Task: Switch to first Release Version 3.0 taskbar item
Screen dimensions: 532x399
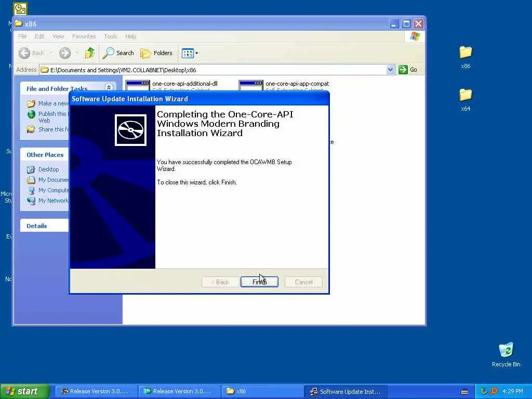Action: [x=96, y=392]
